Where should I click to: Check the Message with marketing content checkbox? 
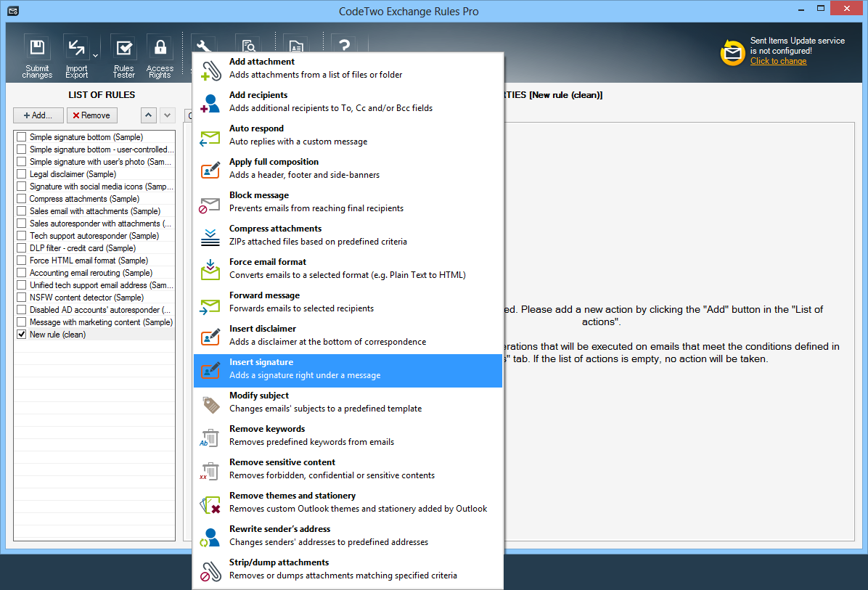coord(22,322)
